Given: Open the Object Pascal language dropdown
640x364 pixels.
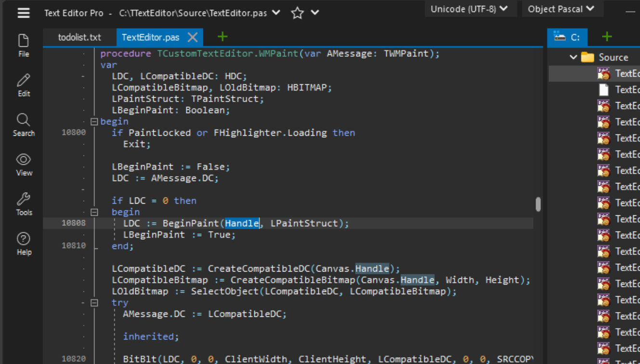Looking at the screenshot, I should click(562, 8).
